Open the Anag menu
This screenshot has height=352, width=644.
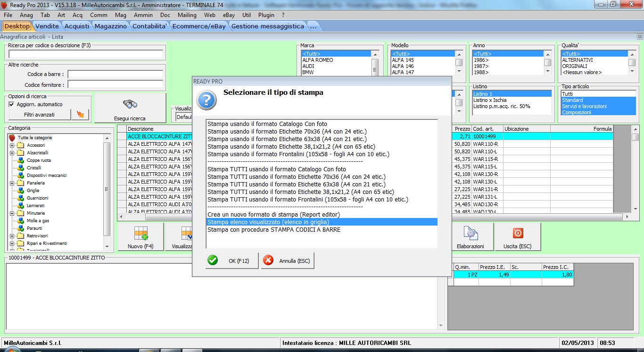click(26, 15)
